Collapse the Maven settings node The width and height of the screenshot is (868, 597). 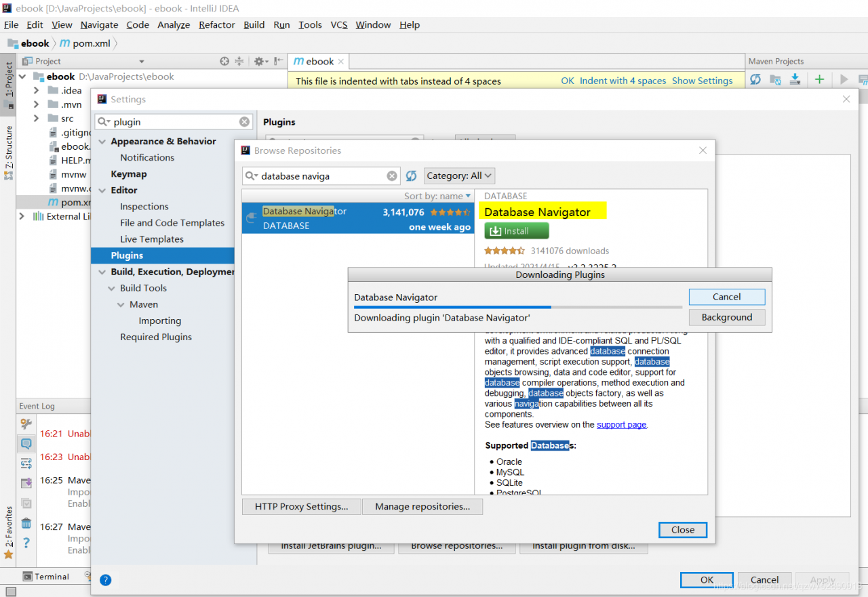(x=121, y=305)
